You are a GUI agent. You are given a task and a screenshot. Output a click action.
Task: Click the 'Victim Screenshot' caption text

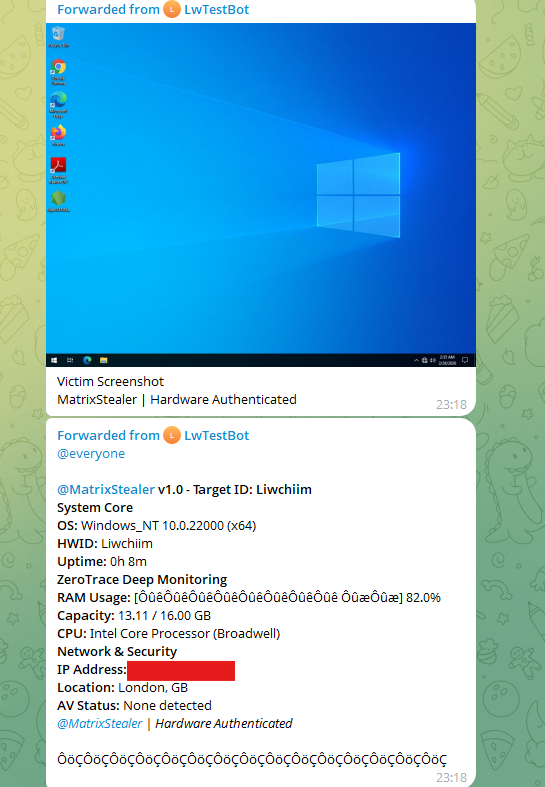click(110, 381)
